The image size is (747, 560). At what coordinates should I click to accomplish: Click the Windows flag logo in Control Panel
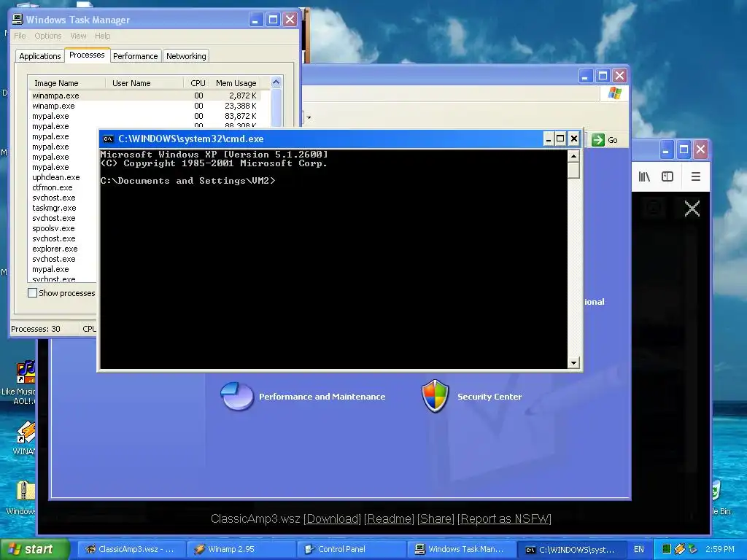pyautogui.click(x=614, y=93)
